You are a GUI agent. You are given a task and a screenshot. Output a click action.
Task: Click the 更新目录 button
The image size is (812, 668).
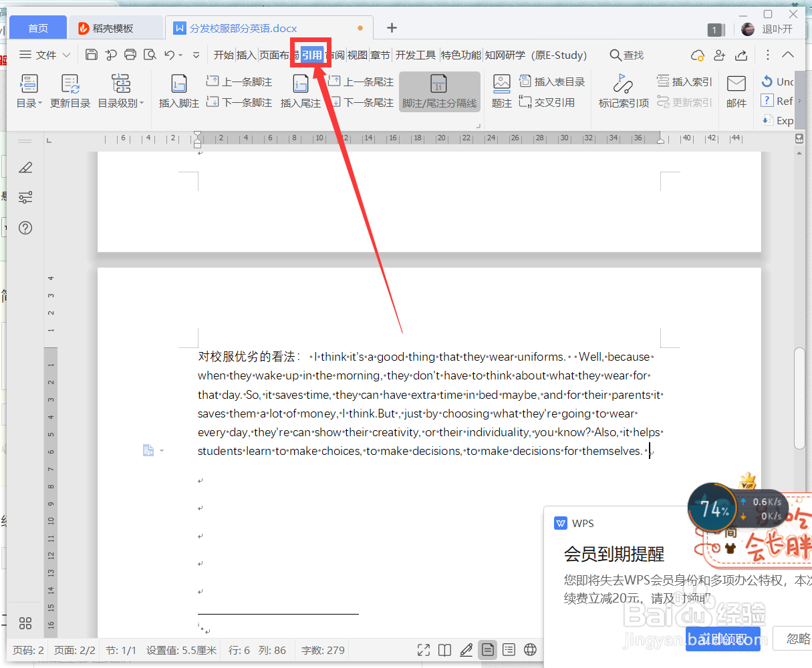point(70,92)
